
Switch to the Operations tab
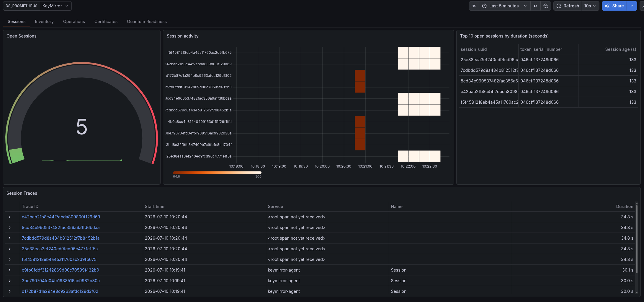click(74, 22)
